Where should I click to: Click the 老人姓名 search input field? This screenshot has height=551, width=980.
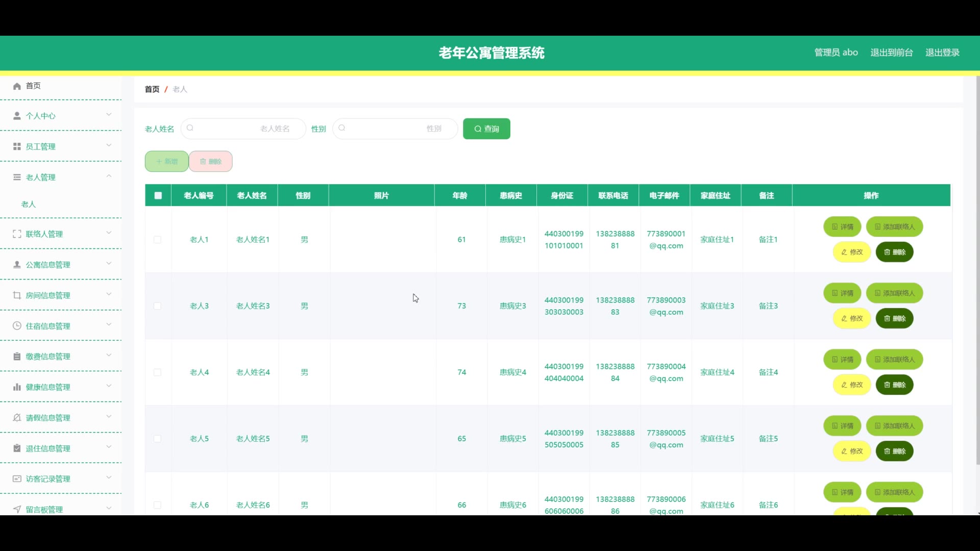[243, 129]
